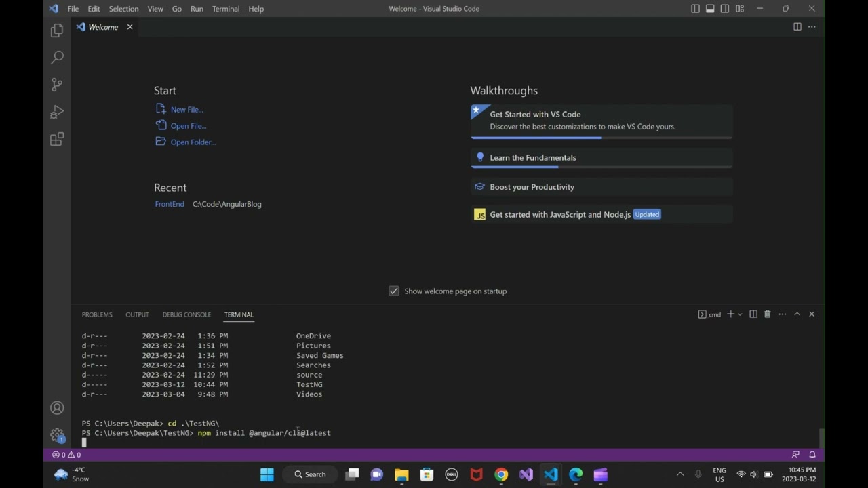868x488 pixels.
Task: Open editor More Actions ellipsis
Action: pos(812,27)
